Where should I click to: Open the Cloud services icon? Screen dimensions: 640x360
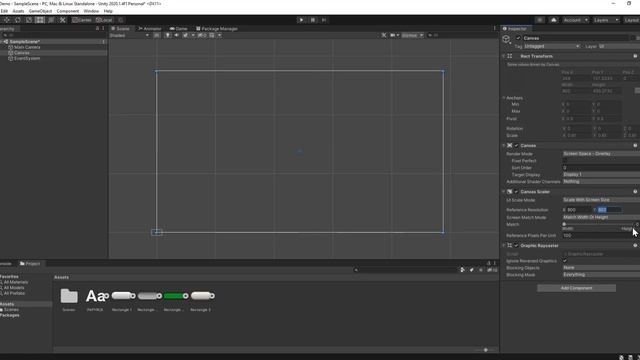coord(553,20)
